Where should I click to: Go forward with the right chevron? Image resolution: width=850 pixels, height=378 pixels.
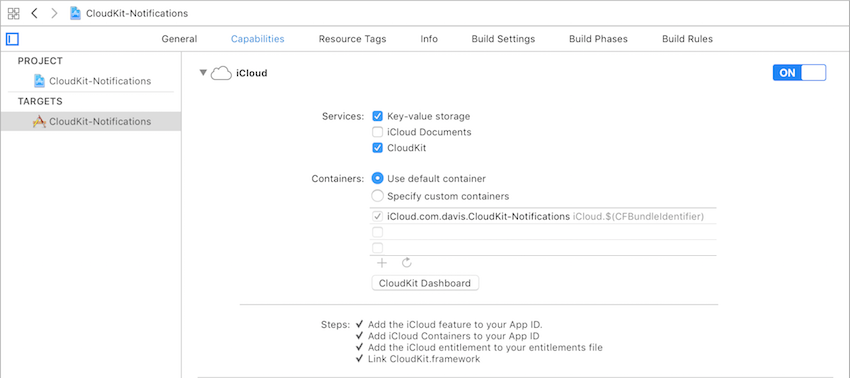coord(54,13)
